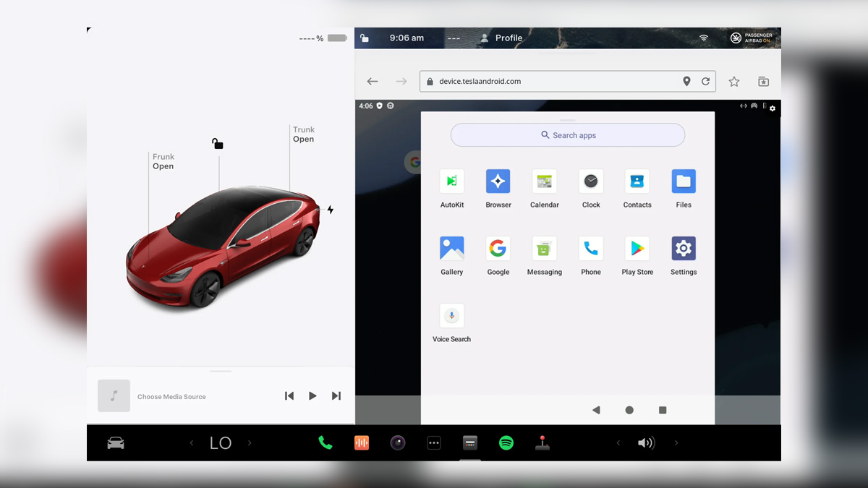Click the LO temperature setting
This screenshot has width=868, height=488.
(x=221, y=443)
